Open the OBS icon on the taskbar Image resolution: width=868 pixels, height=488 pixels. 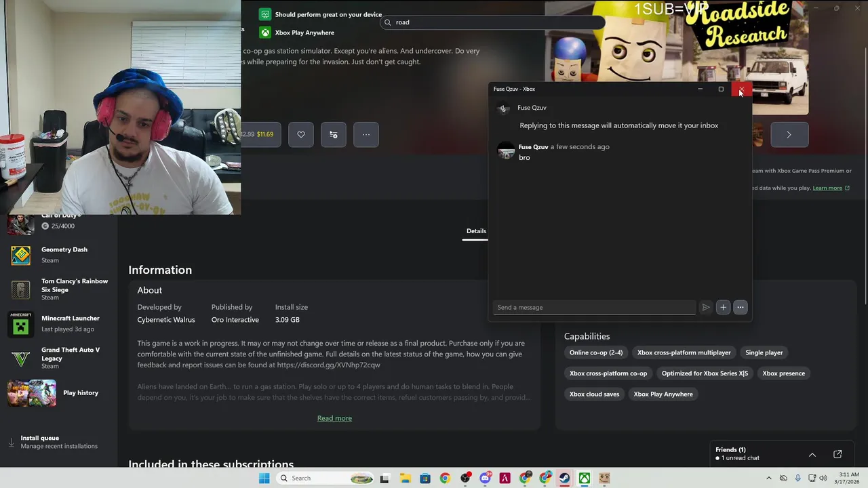465,479
